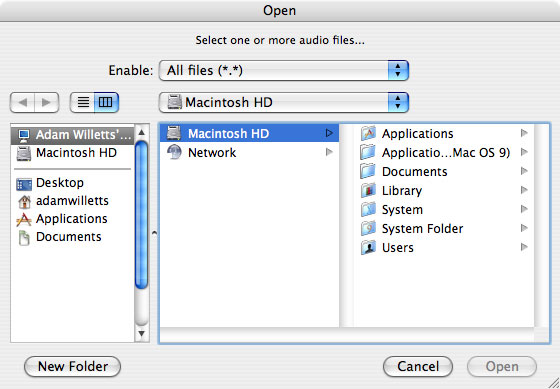Click the Documents folder icon in file column

click(x=368, y=171)
